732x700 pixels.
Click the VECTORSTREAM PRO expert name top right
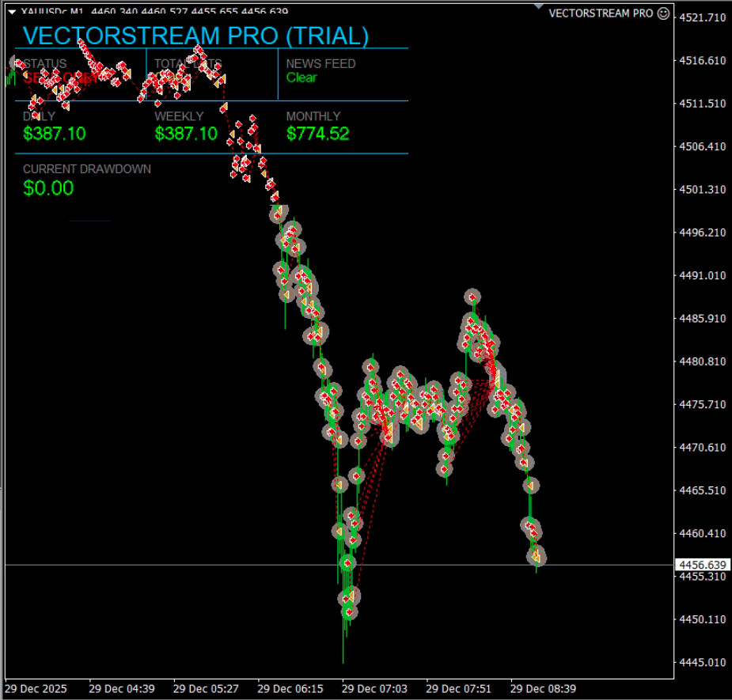601,13
